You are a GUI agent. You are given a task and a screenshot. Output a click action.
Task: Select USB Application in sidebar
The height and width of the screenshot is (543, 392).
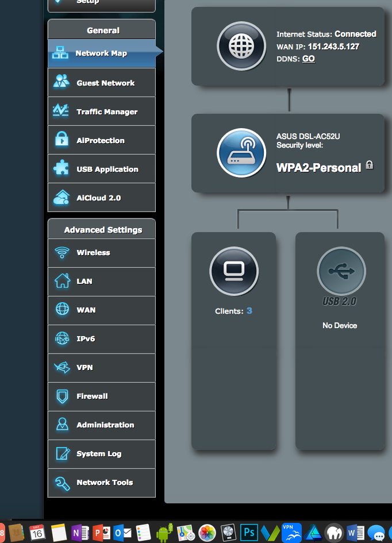point(102,169)
